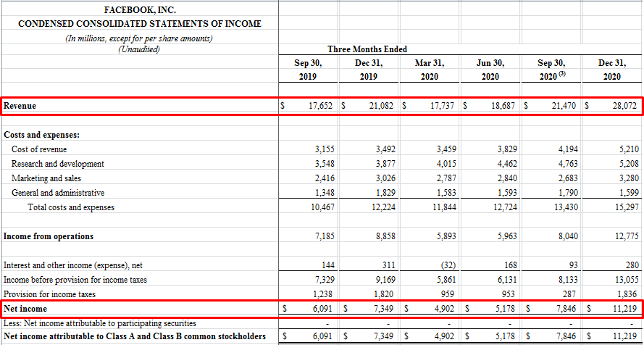Select general and administrative value 1,790
Image resolution: width=644 pixels, height=345 pixels.
569,193
